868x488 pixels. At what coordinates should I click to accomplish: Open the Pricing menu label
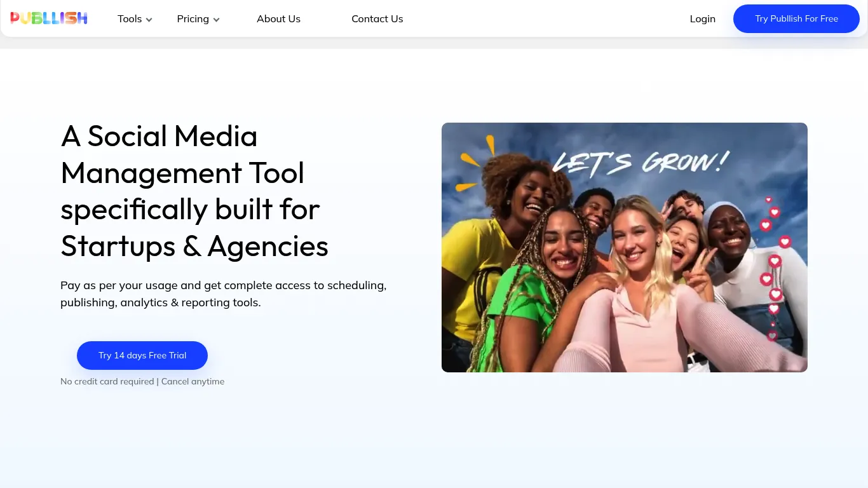193,19
